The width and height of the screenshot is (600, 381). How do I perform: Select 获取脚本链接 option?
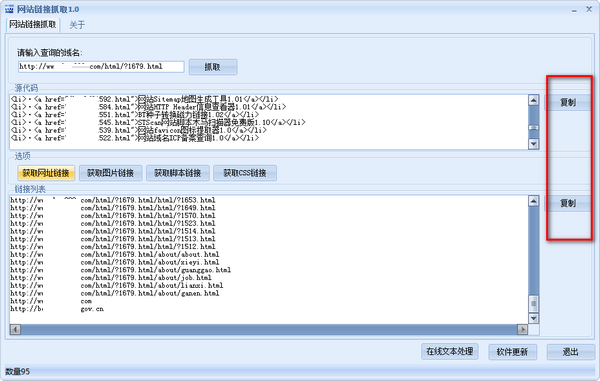178,173
